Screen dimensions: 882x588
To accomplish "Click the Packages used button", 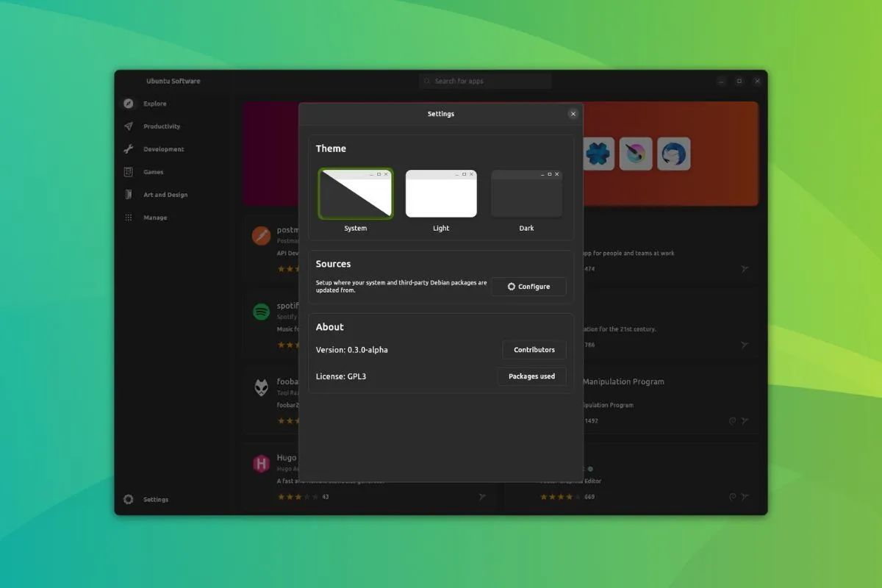I will [531, 376].
